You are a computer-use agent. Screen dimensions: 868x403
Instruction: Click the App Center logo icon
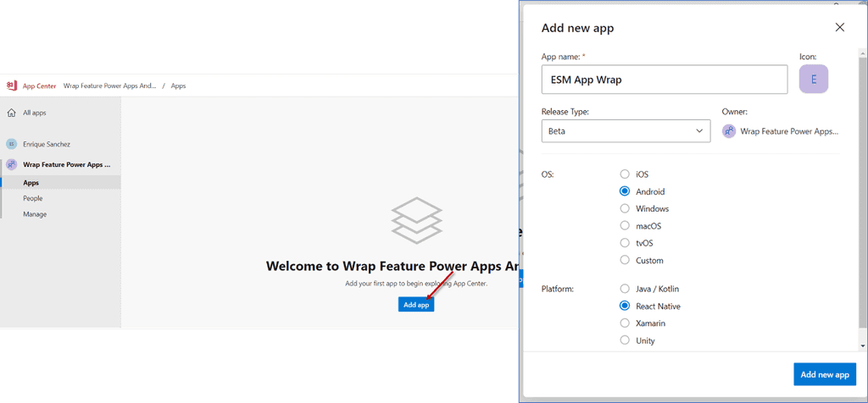[x=11, y=86]
